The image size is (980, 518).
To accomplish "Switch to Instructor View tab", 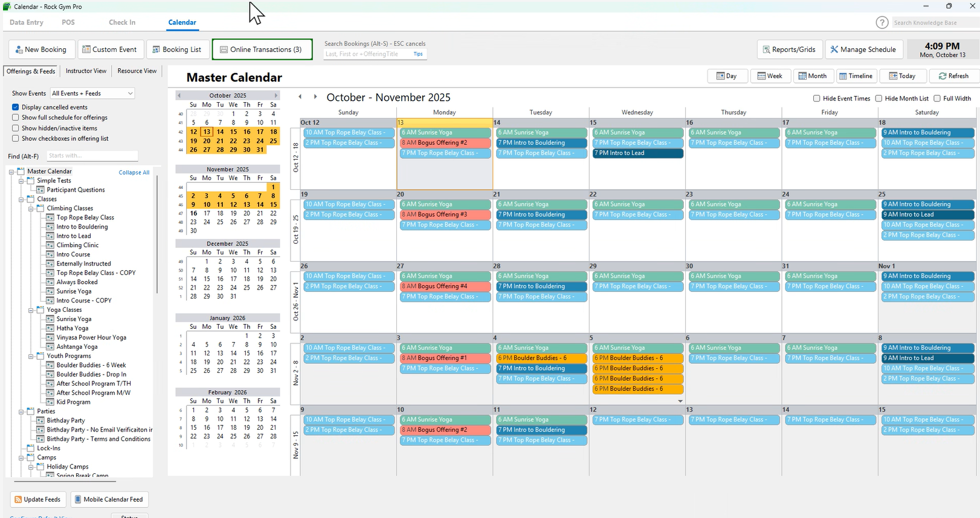I will pyautogui.click(x=86, y=71).
